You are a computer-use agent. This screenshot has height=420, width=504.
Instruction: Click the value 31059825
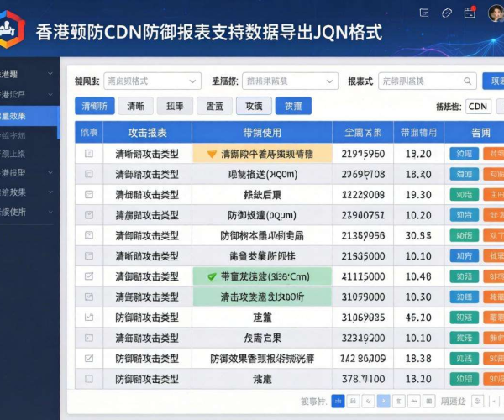[363, 318]
